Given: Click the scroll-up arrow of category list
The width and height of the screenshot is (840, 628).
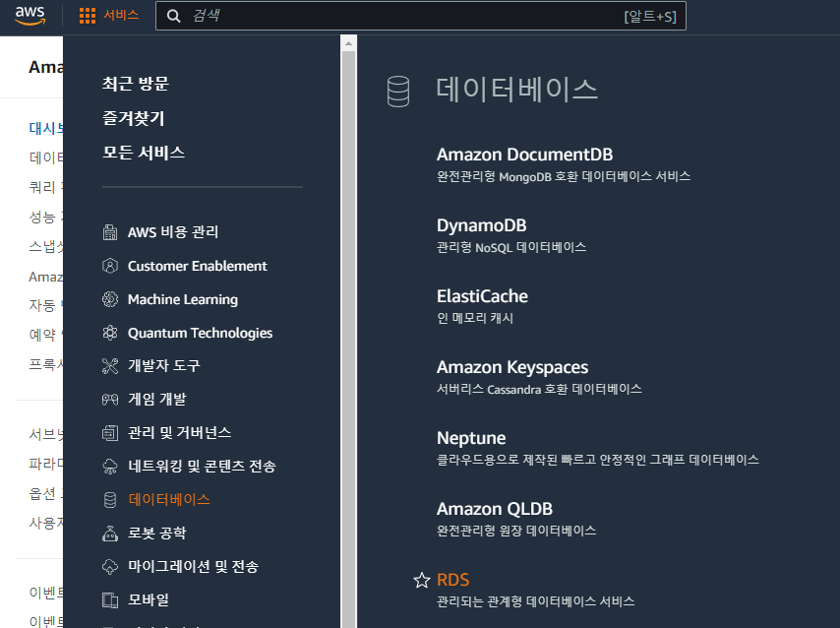Looking at the screenshot, I should point(349,43).
